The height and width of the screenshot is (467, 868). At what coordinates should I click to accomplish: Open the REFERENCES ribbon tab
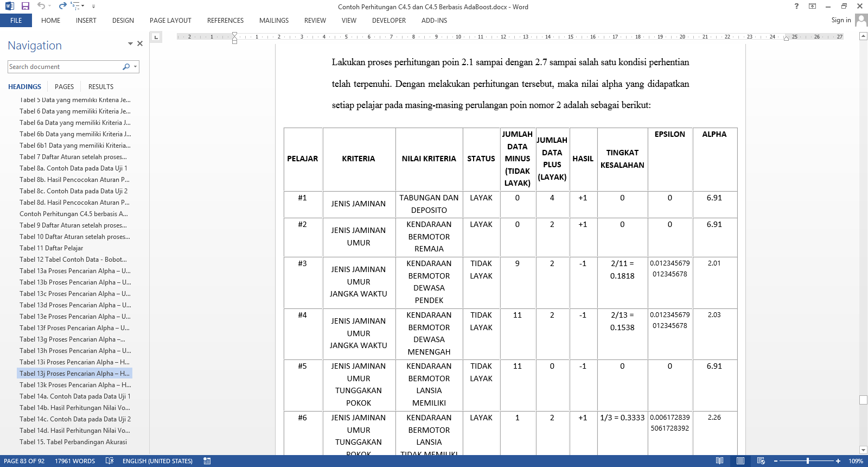pyautogui.click(x=225, y=21)
